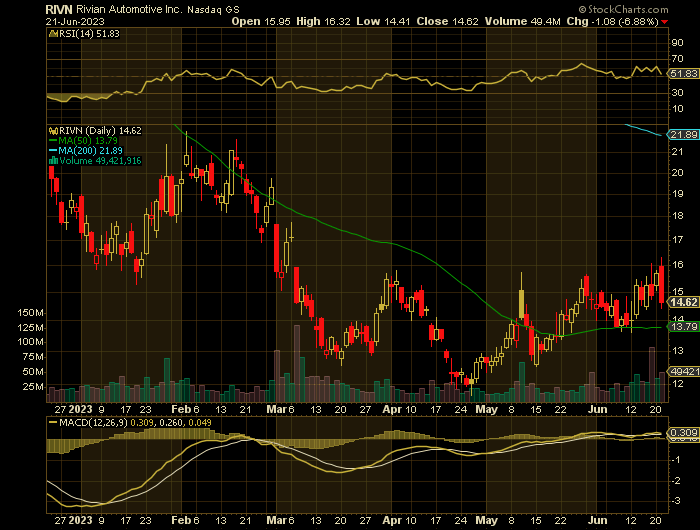This screenshot has width=700, height=530.
Task: Click the candlestick icon beside RIVN (Daily)
Action: click(53, 131)
